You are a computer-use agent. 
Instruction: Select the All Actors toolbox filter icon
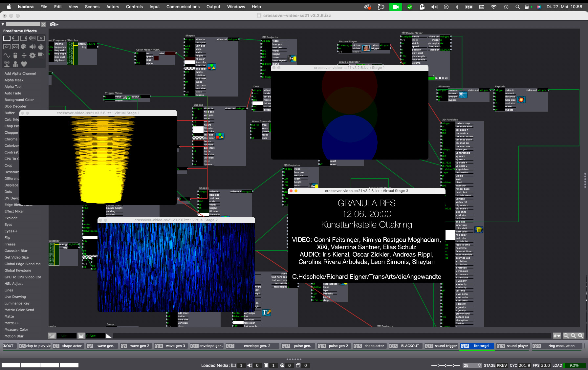click(7, 38)
